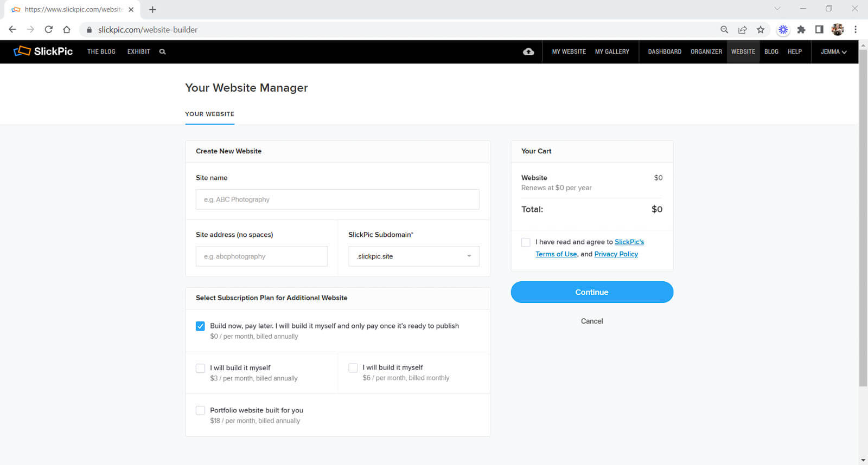Open the Privacy Policy link
This screenshot has width=868, height=465.
[616, 254]
